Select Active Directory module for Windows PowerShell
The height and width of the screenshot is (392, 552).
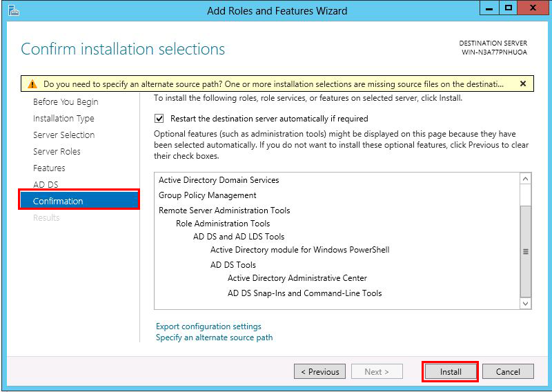[299, 250]
